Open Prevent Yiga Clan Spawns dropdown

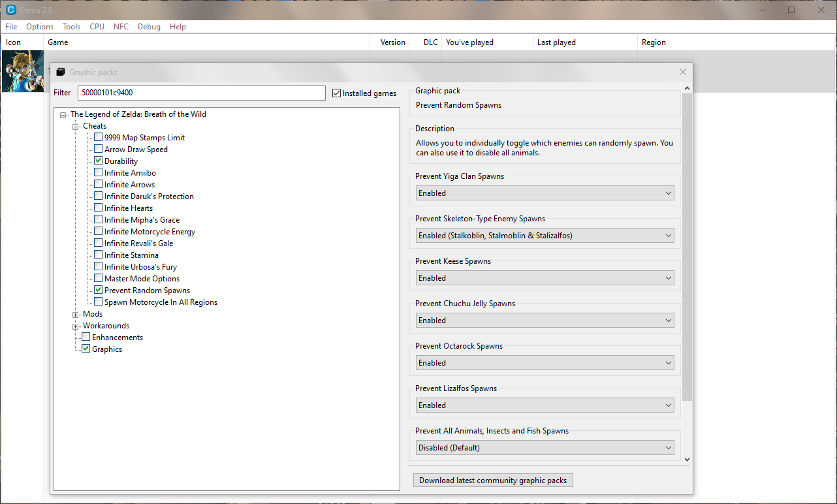tap(545, 193)
